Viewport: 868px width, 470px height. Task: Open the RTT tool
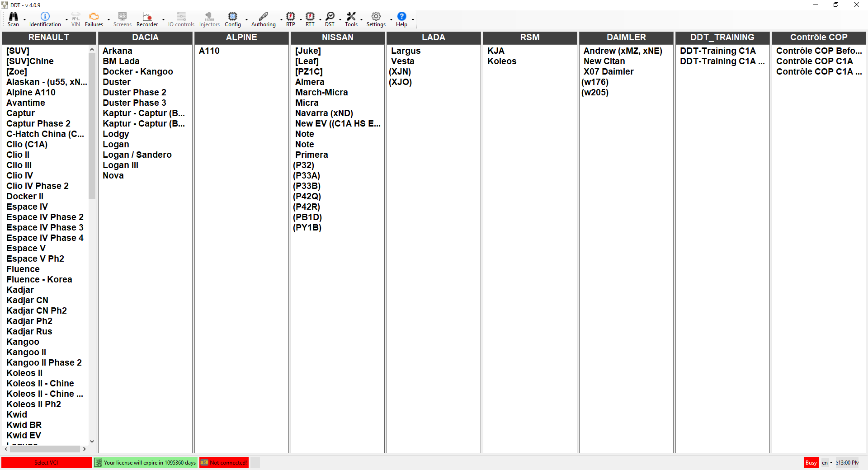[310, 17]
